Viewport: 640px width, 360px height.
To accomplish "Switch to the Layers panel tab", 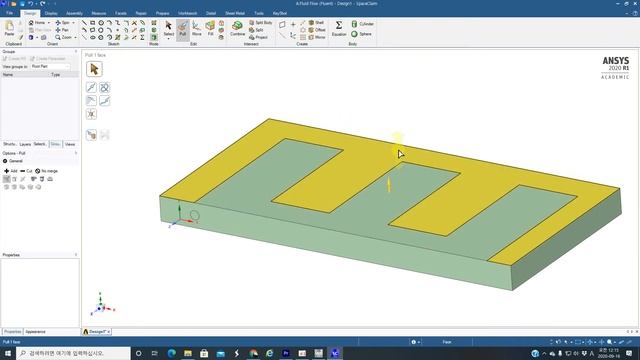I will 25,144.
